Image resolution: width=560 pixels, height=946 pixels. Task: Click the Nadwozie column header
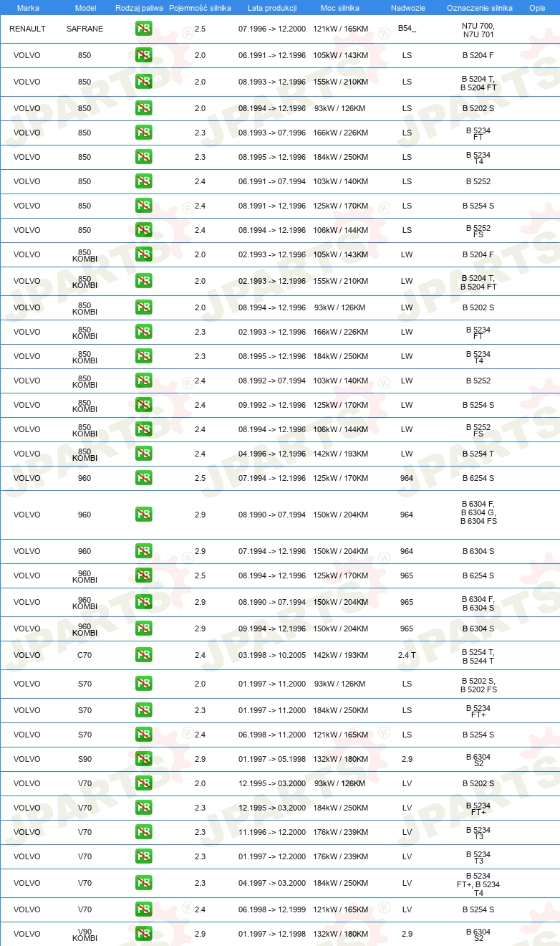pos(407,7)
